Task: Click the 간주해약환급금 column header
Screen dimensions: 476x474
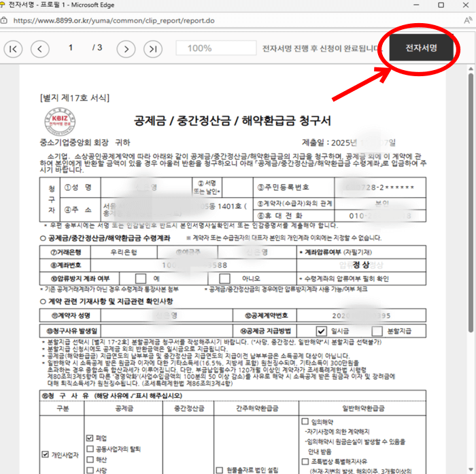Action: tap(257, 409)
